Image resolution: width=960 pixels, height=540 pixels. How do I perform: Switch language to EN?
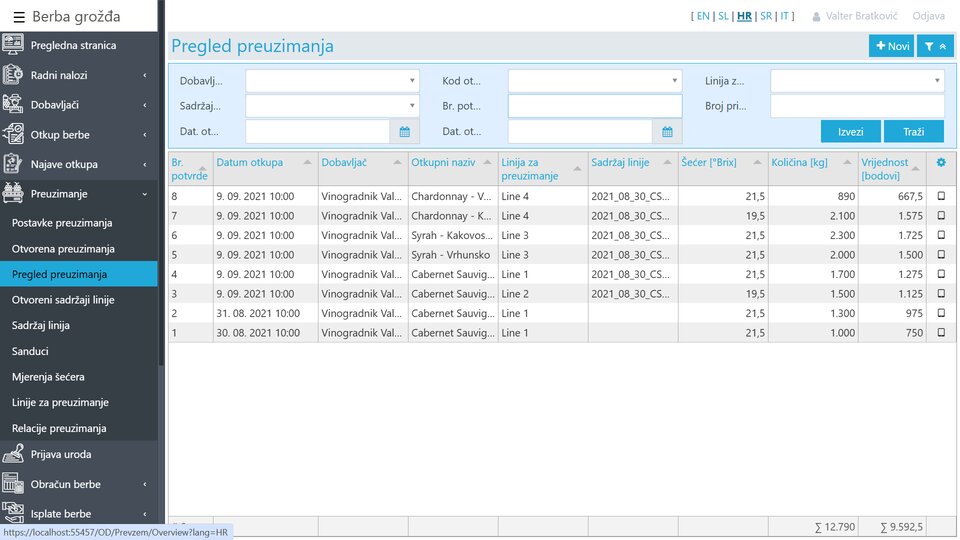703,16
